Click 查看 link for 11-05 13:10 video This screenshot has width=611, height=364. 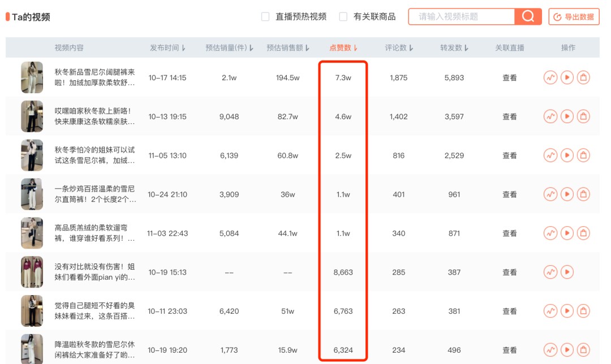[x=509, y=155]
